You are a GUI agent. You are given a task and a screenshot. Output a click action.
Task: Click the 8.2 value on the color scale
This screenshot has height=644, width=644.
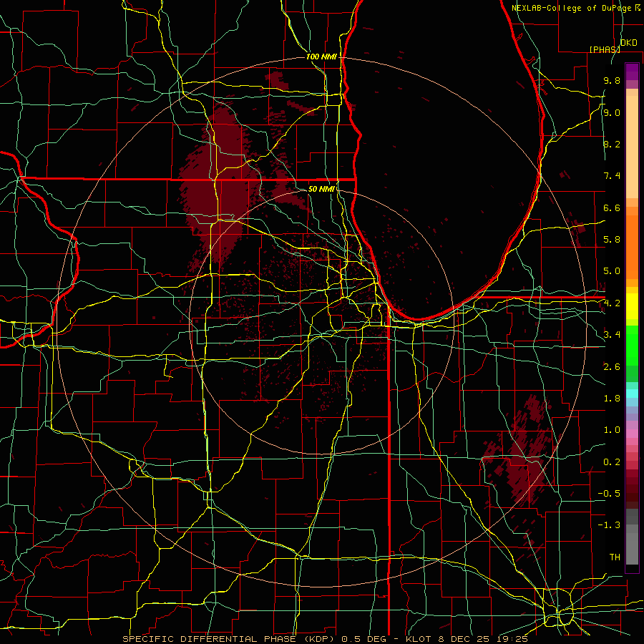[612, 144]
